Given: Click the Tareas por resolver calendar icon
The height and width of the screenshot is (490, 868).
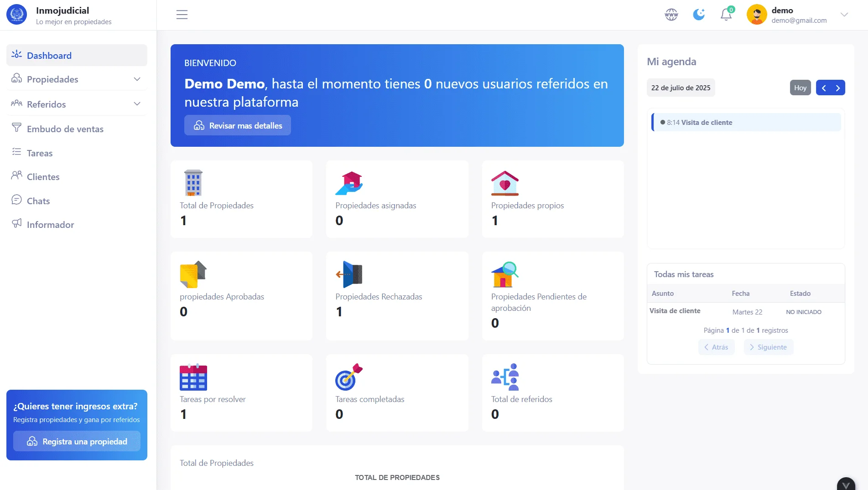Looking at the screenshot, I should [193, 377].
